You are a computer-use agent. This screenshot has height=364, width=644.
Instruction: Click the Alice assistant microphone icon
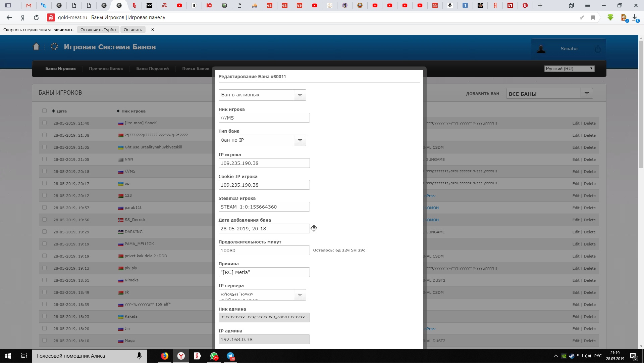139,356
